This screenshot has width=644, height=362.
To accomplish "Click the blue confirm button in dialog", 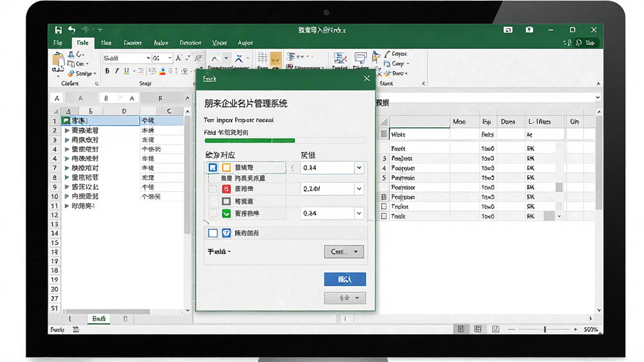I will 345,279.
